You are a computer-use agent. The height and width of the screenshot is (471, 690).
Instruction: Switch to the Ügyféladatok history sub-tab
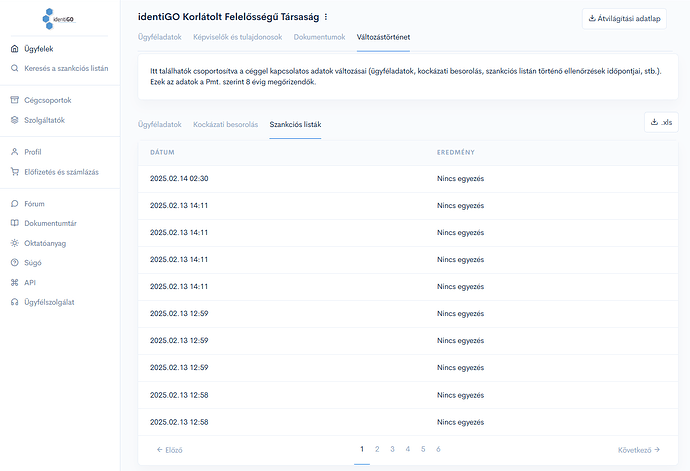[159, 125]
